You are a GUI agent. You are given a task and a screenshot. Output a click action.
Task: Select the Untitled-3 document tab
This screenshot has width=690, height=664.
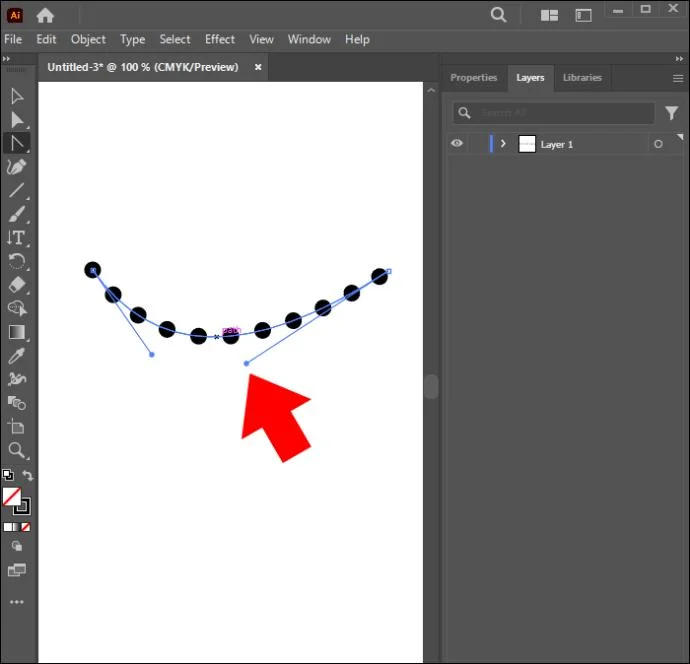tap(143, 67)
